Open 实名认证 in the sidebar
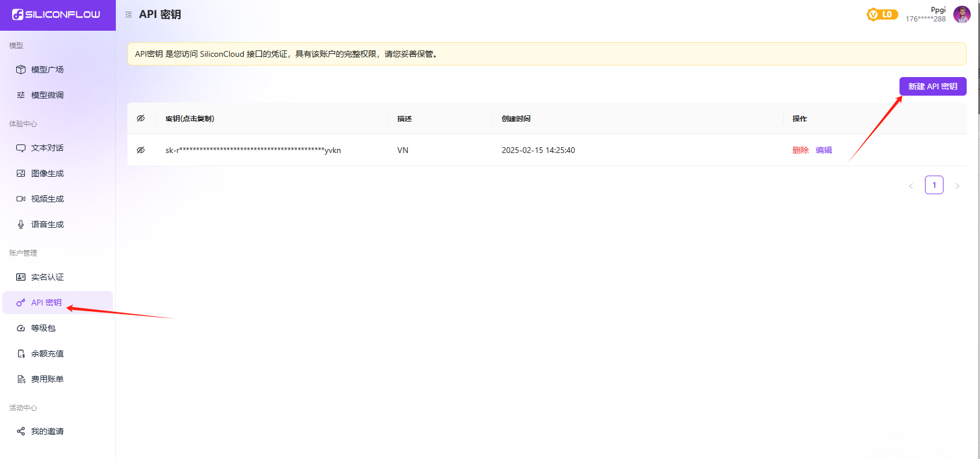Viewport: 980px width, 459px height. pos(47,277)
